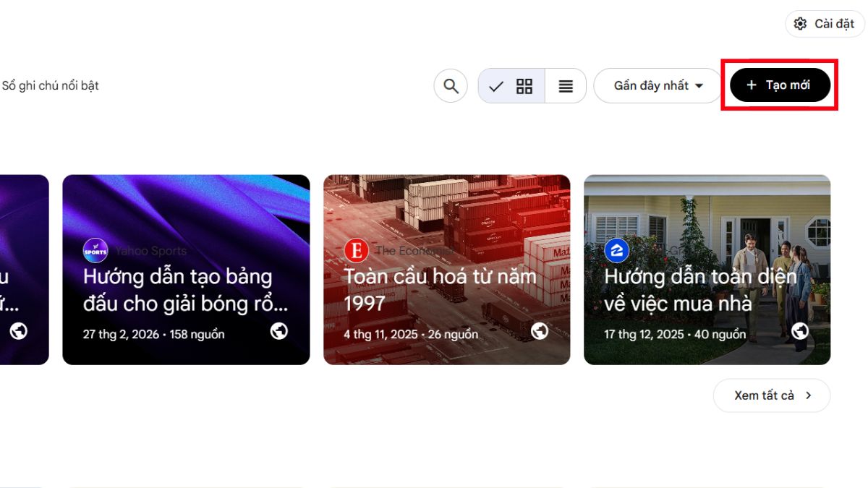Viewport: 868px width, 488px height.
Task: Click the globe sharing icon on the basketball notebook
Action: pyautogui.click(x=279, y=332)
